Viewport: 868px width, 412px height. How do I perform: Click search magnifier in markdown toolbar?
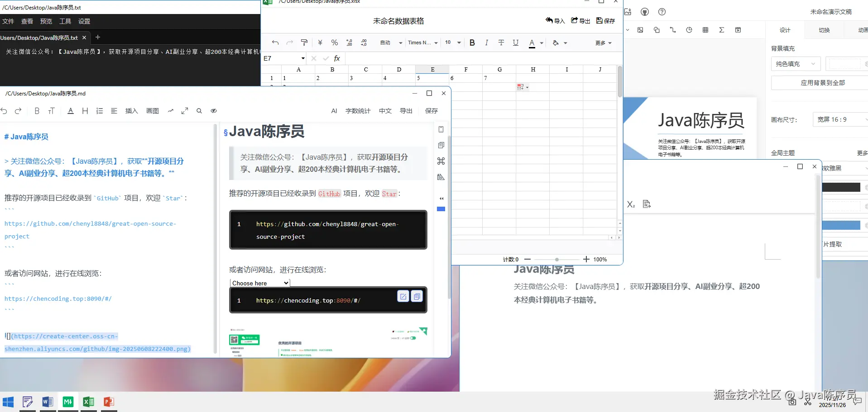[199, 111]
